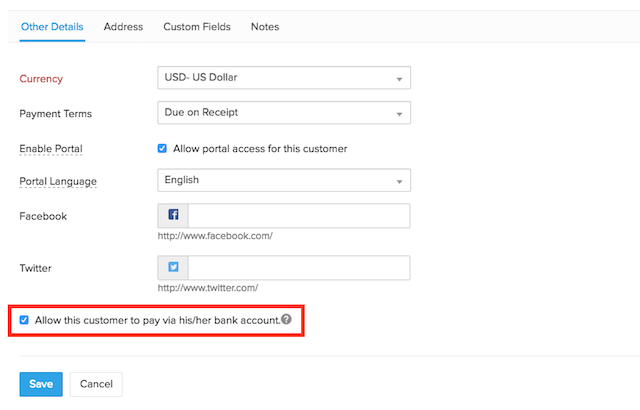Click the bank account help question icon
This screenshot has width=640, height=410.
click(x=286, y=320)
